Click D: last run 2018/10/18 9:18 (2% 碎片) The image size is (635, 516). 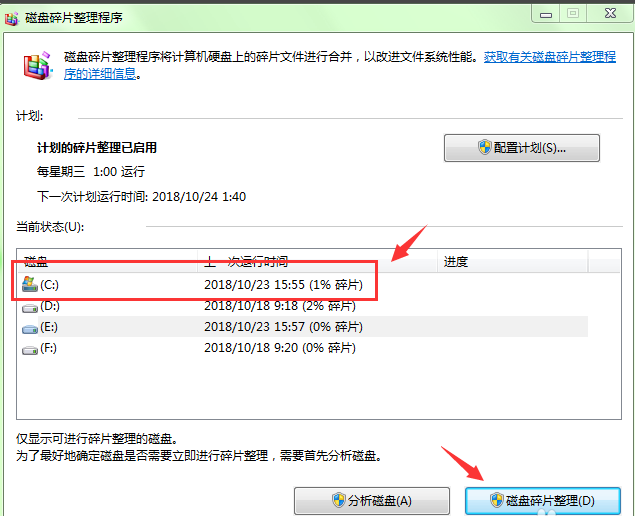tap(280, 306)
